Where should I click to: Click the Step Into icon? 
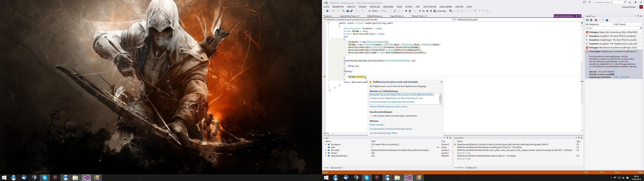[423, 11]
